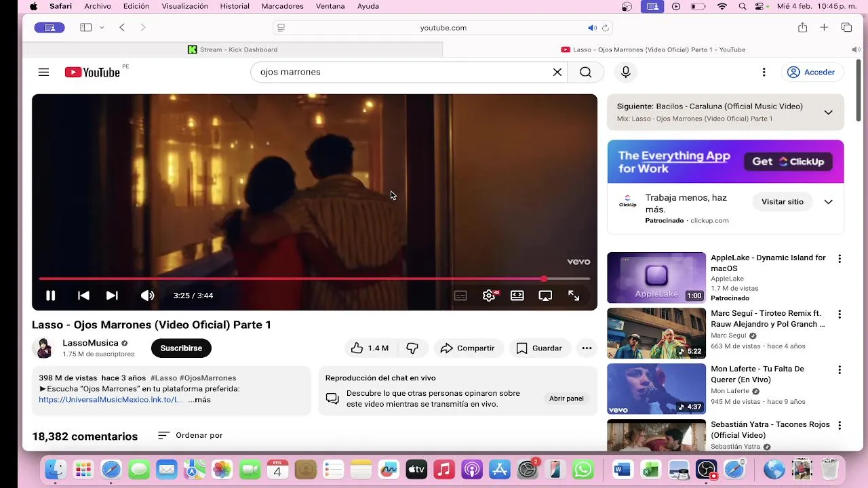This screenshot has width=868, height=488.
Task: Open the Visualización menu
Action: coord(184,6)
